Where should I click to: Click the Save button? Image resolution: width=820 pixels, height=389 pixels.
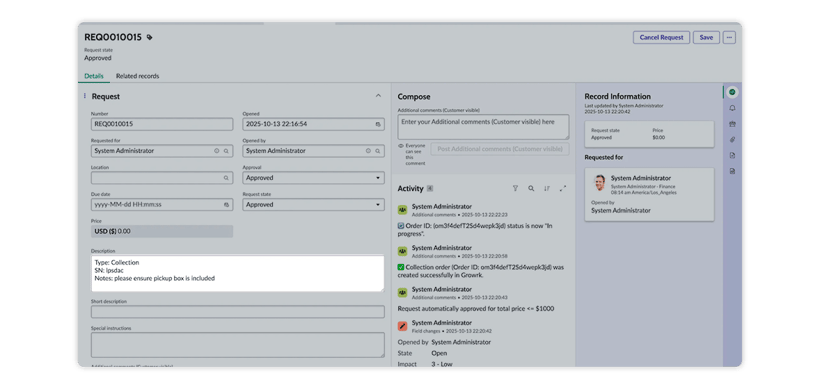coord(707,38)
